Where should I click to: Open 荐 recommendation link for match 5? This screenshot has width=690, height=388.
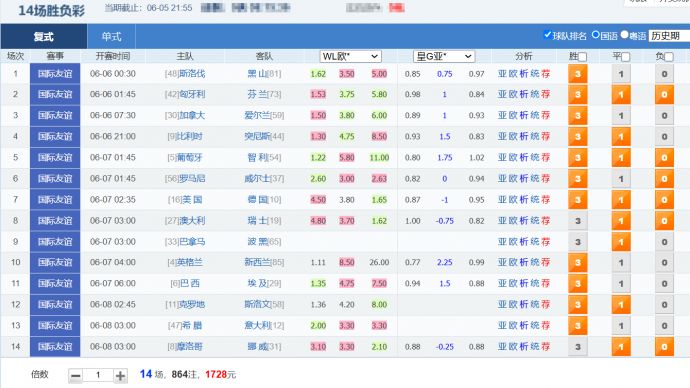pos(546,157)
